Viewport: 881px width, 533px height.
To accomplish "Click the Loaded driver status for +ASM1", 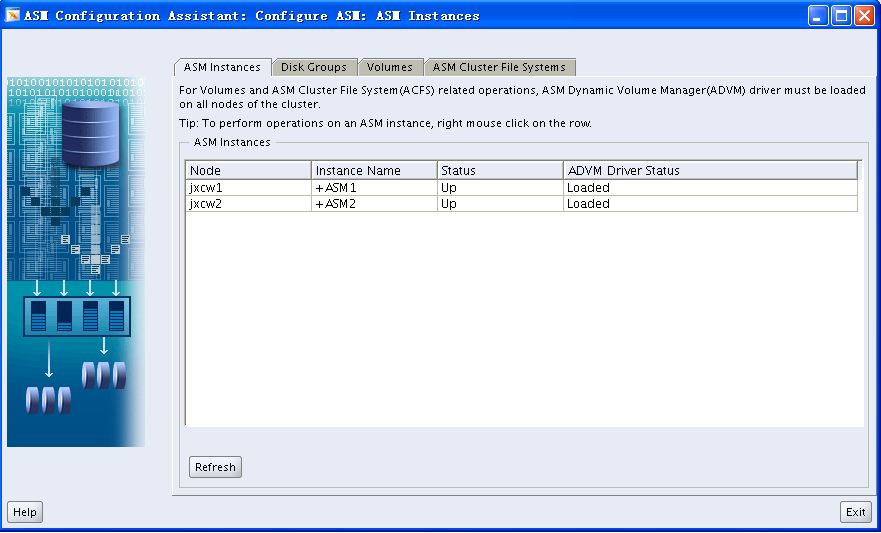I will (711, 188).
